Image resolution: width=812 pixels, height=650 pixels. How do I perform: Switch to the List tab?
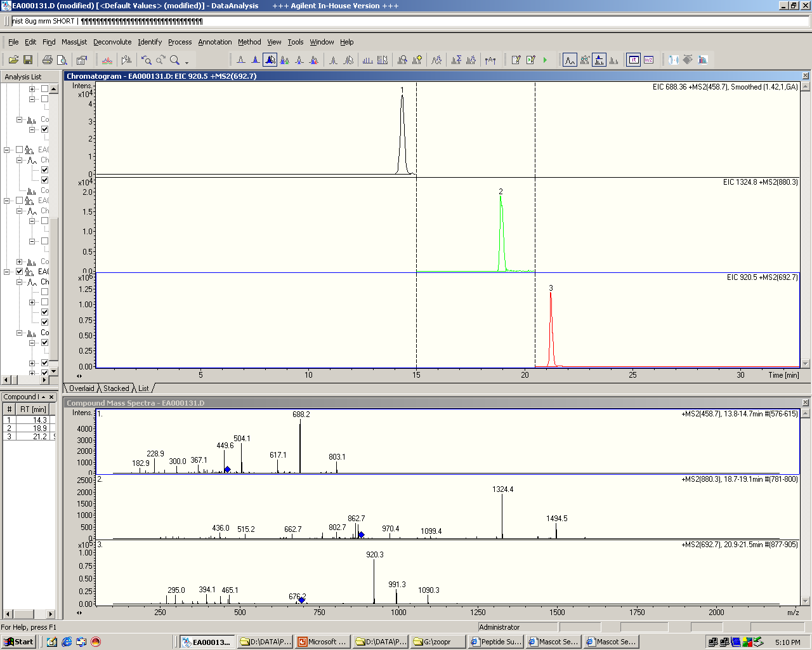click(143, 388)
